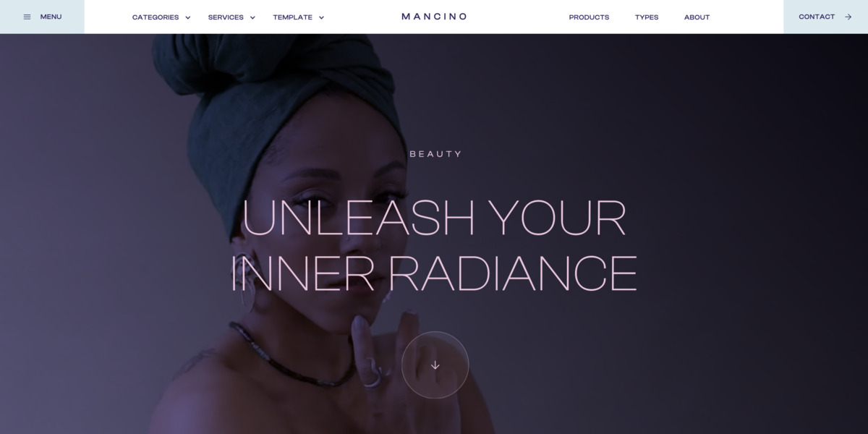The height and width of the screenshot is (434, 868).
Task: Click the UNLEASH YOUR headline text
Action: pyautogui.click(x=433, y=217)
